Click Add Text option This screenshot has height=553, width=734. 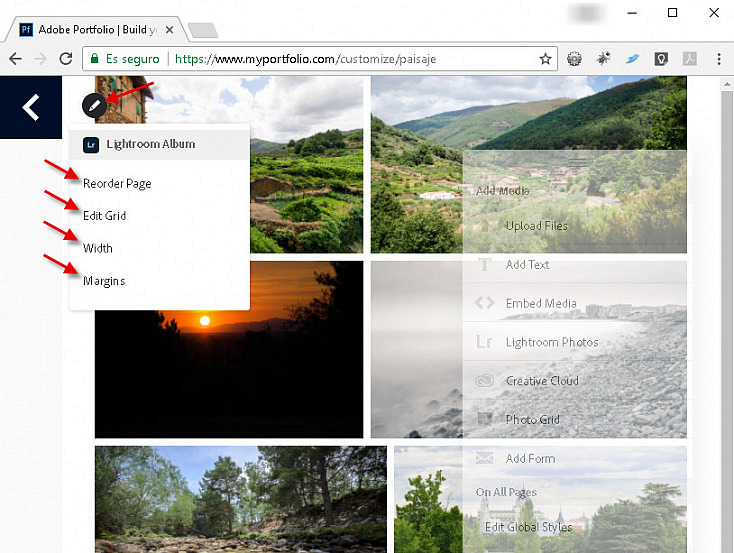pos(527,265)
